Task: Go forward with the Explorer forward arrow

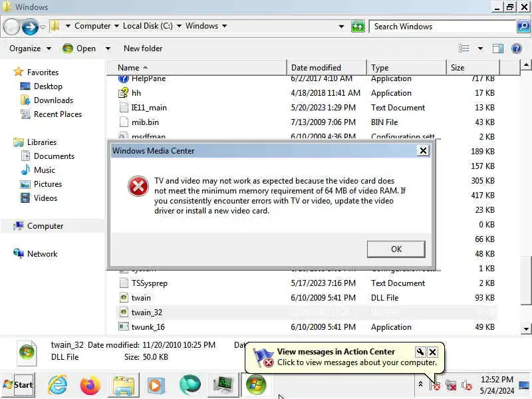Action: click(x=30, y=27)
